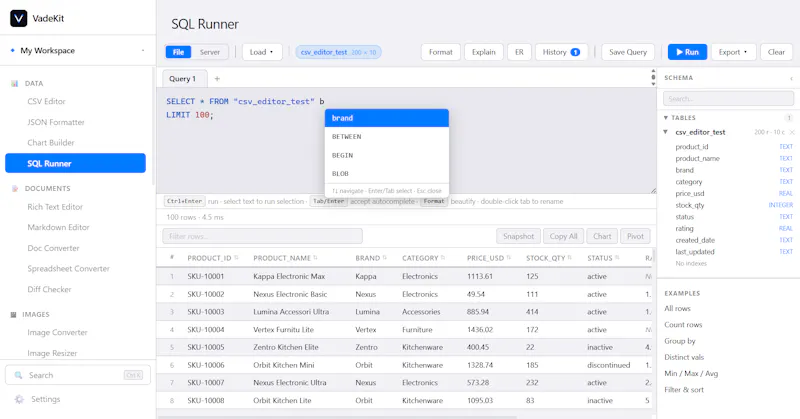Open Chart for the results

(x=602, y=236)
